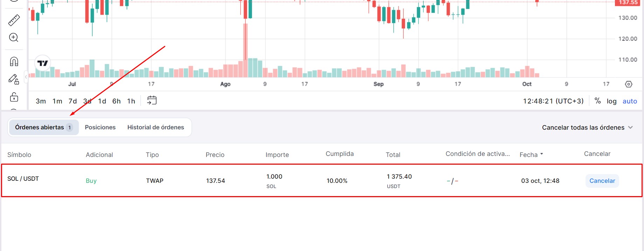644x251 pixels.
Task: Enable magnet mode for drawings
Action: (14, 62)
